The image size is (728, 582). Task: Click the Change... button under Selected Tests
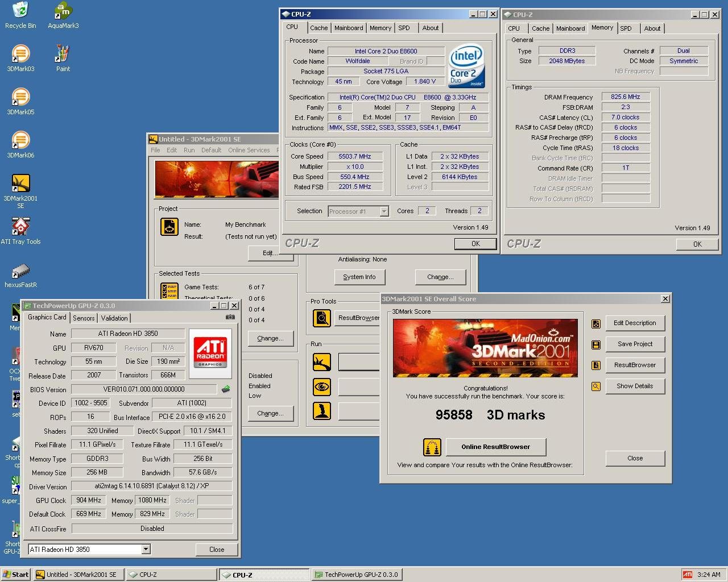271,338
